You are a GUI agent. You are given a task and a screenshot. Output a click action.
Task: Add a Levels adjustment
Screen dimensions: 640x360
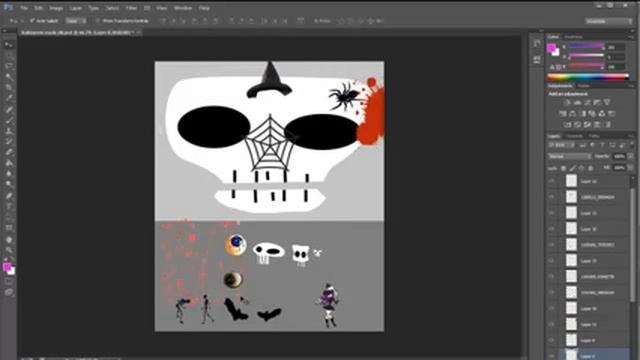(577, 102)
